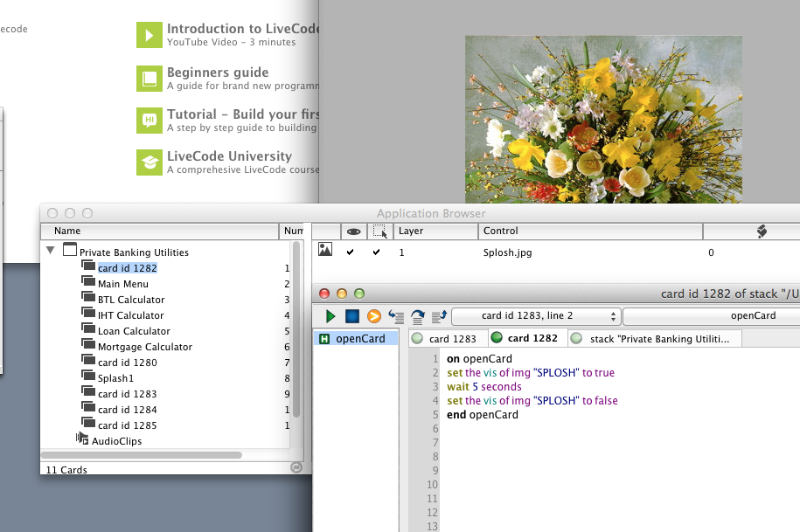Switch to the stack Private Banking Utilities tab
This screenshot has height=532, width=800.
pos(657,339)
